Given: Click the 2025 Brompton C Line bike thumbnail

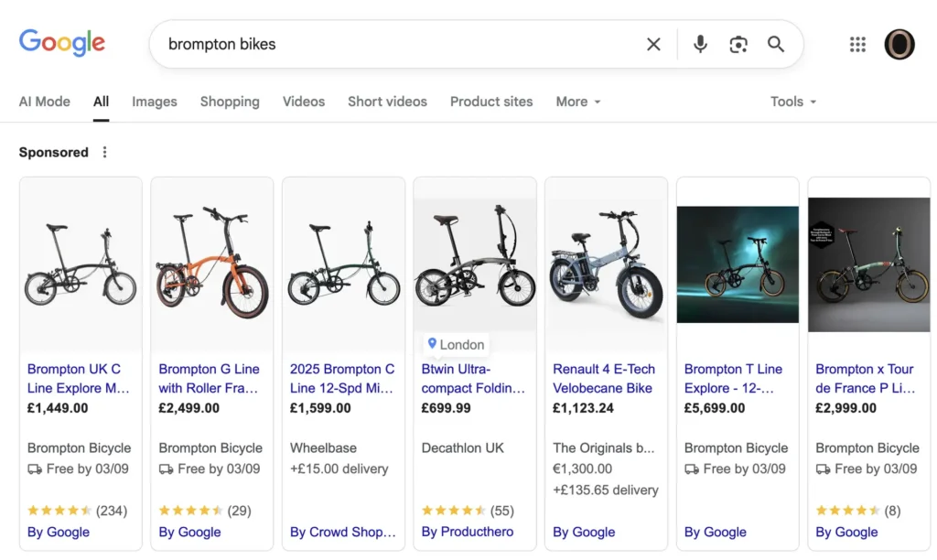Looking at the screenshot, I should pos(342,264).
